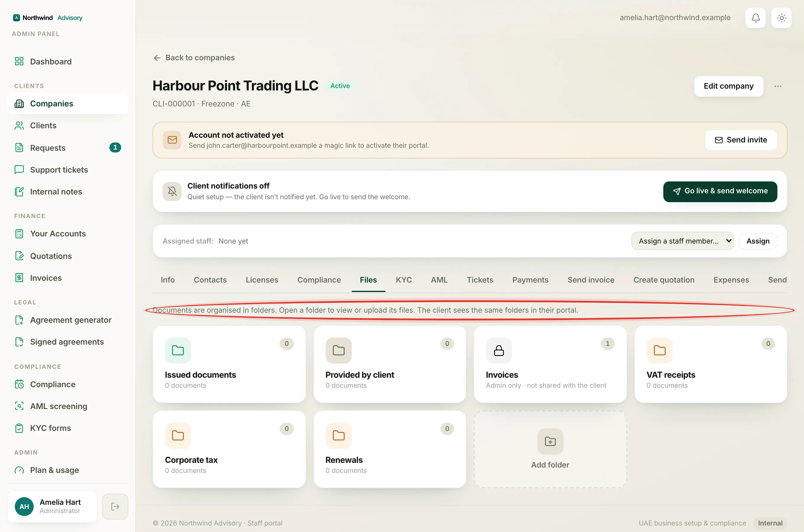Image resolution: width=804 pixels, height=532 pixels.
Task: Click the Active status badge
Action: coord(340,86)
